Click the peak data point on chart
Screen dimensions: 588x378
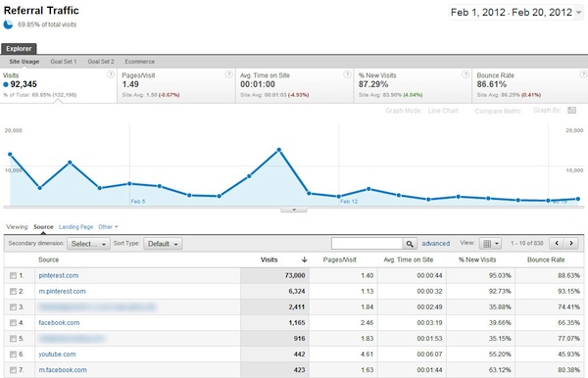pos(279,150)
